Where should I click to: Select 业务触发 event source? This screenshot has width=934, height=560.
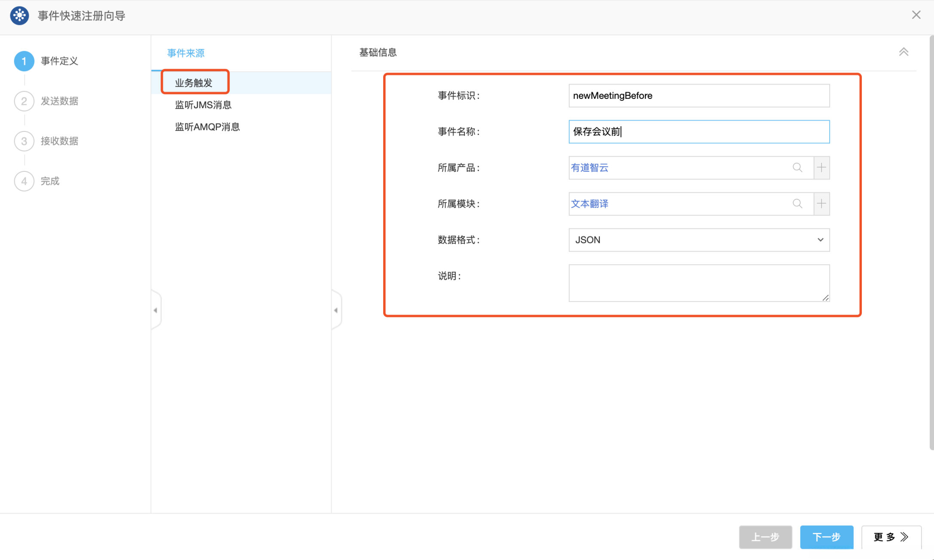[x=194, y=82]
